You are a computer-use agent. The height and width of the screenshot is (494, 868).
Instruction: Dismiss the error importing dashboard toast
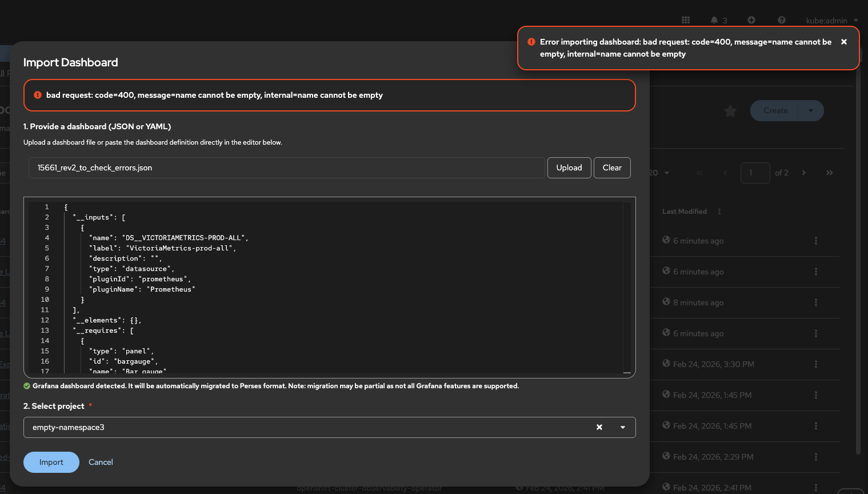tap(844, 42)
